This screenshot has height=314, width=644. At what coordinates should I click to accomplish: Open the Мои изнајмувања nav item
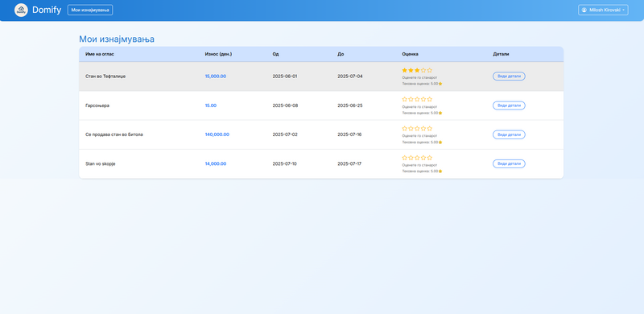click(90, 10)
